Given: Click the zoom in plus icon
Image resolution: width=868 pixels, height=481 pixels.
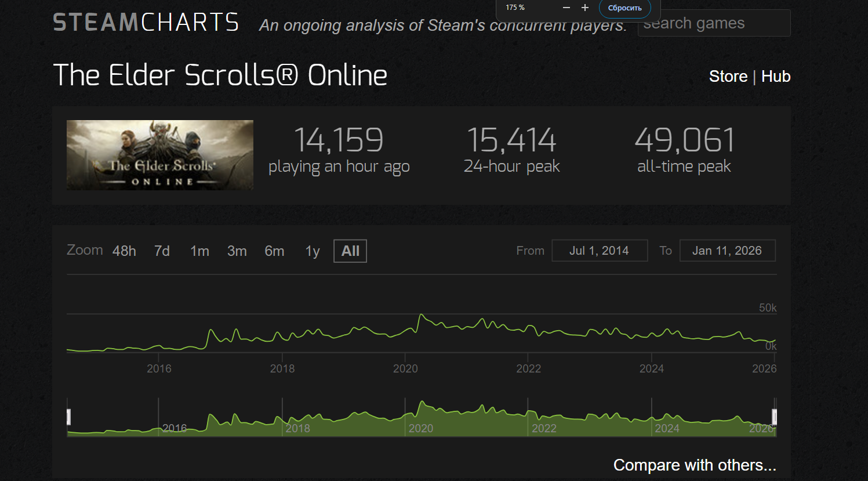Looking at the screenshot, I should [x=585, y=8].
